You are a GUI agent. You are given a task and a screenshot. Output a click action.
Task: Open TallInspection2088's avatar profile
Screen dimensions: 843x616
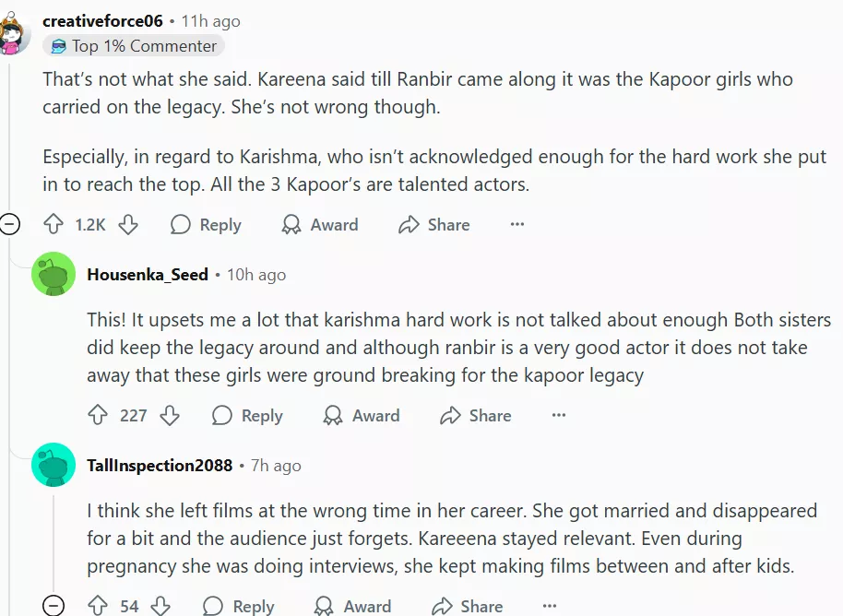tap(53, 465)
